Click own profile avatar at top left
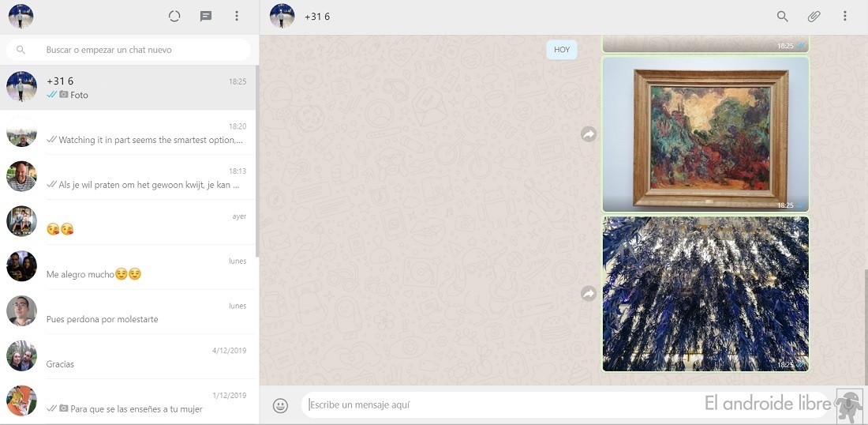The width and height of the screenshot is (868, 425). (21, 16)
